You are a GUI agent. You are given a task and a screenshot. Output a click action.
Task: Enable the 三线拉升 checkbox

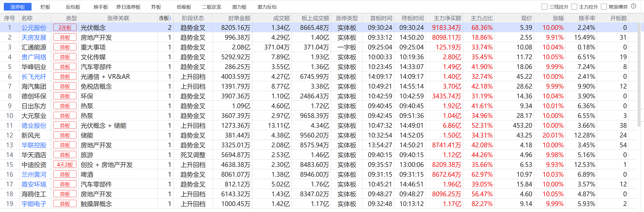544,7
